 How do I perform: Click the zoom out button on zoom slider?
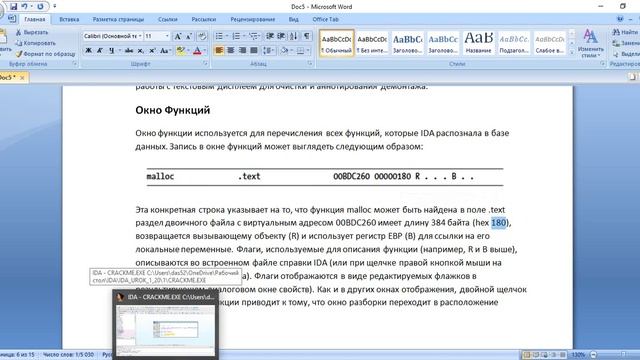coord(593,355)
